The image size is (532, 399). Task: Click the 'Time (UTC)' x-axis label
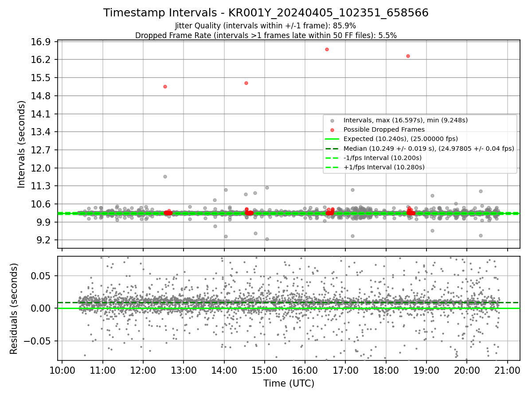point(289,383)
